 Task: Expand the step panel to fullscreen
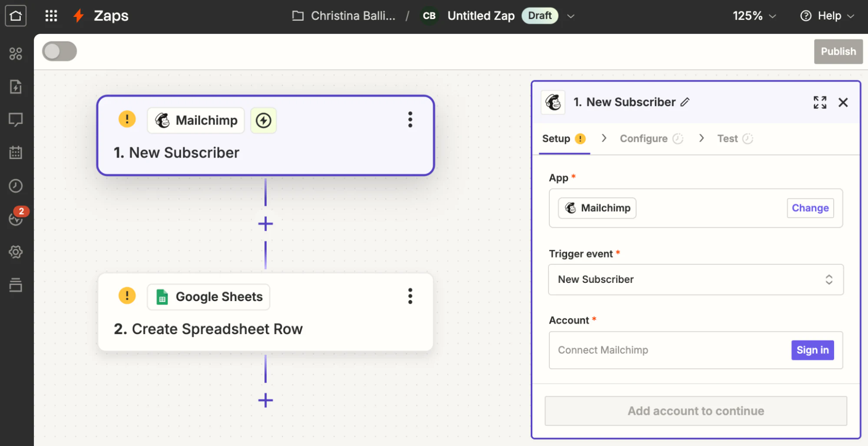pos(820,102)
